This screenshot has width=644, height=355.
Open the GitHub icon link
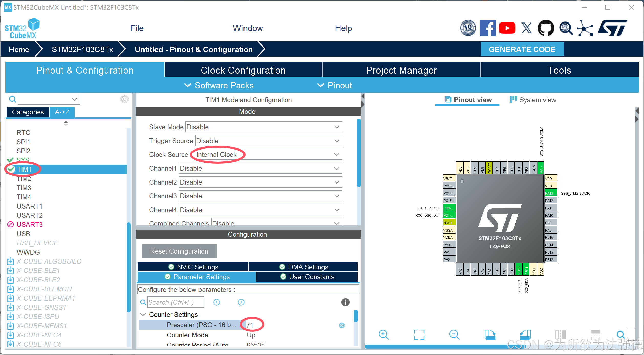point(546,28)
